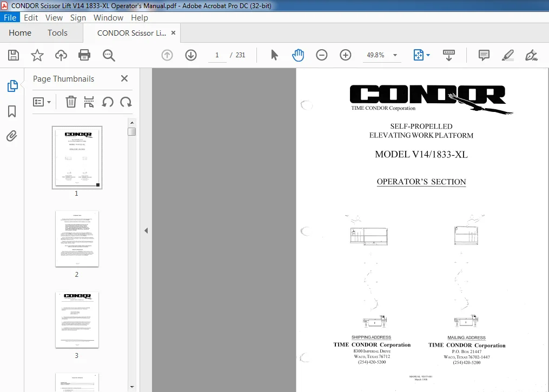Zoom out with the minus circle icon
The image size is (549, 392).
pos(321,55)
